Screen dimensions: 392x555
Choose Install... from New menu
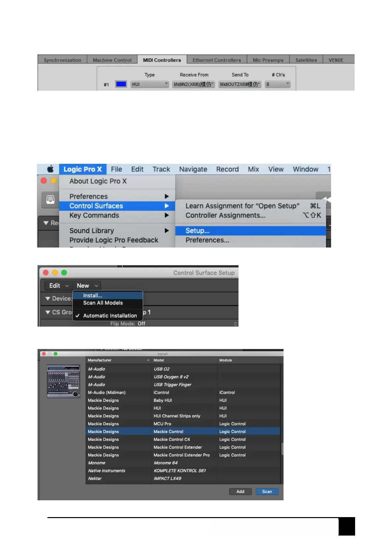(x=108, y=296)
